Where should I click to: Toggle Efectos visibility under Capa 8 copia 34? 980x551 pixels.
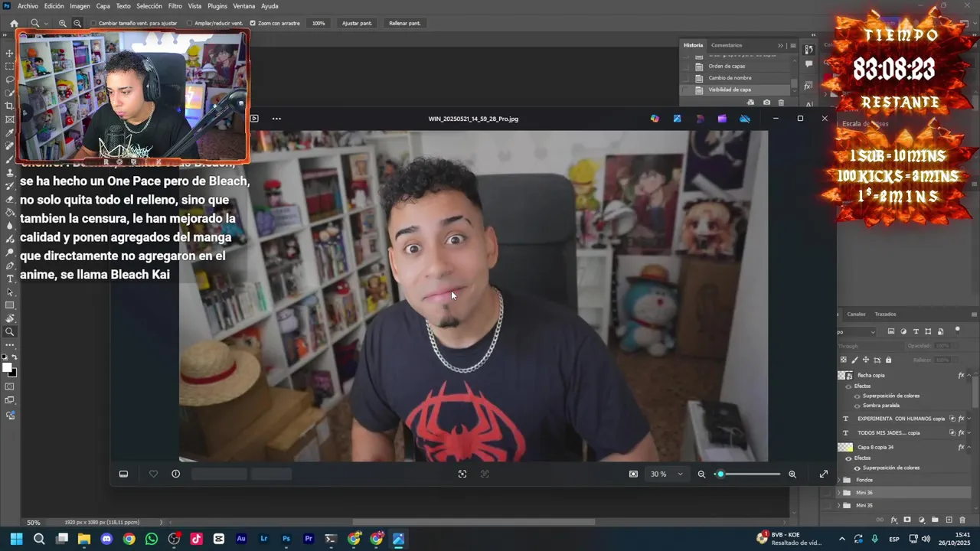[848, 458]
